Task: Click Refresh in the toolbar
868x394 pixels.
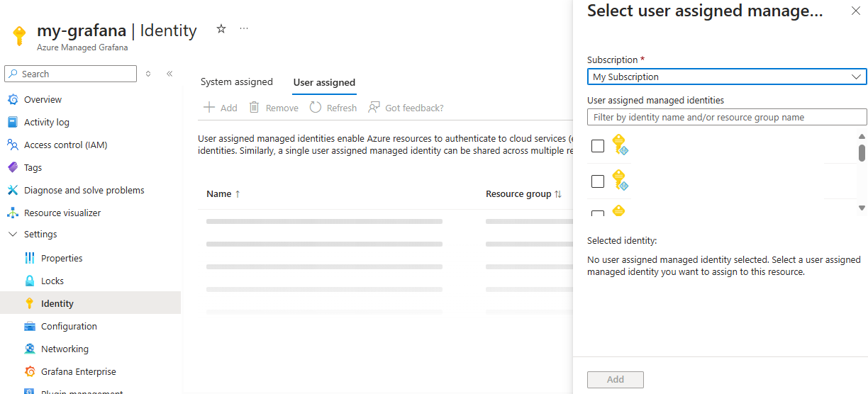Action: (x=333, y=108)
